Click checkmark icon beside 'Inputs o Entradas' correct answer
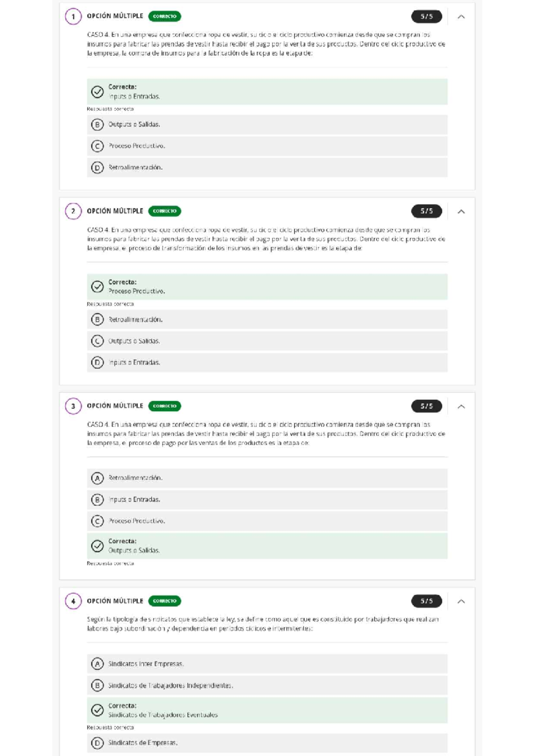The height and width of the screenshot is (756, 534). pos(97,92)
